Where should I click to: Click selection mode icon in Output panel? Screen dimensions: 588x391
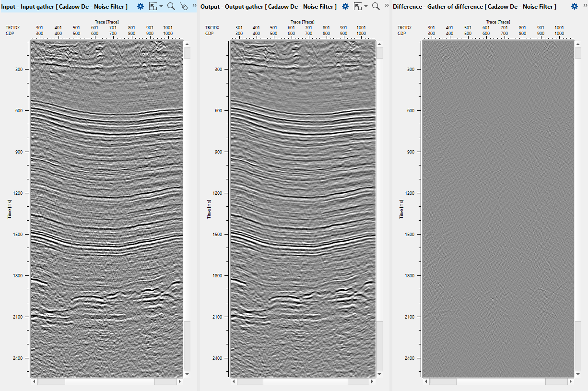coord(357,6)
